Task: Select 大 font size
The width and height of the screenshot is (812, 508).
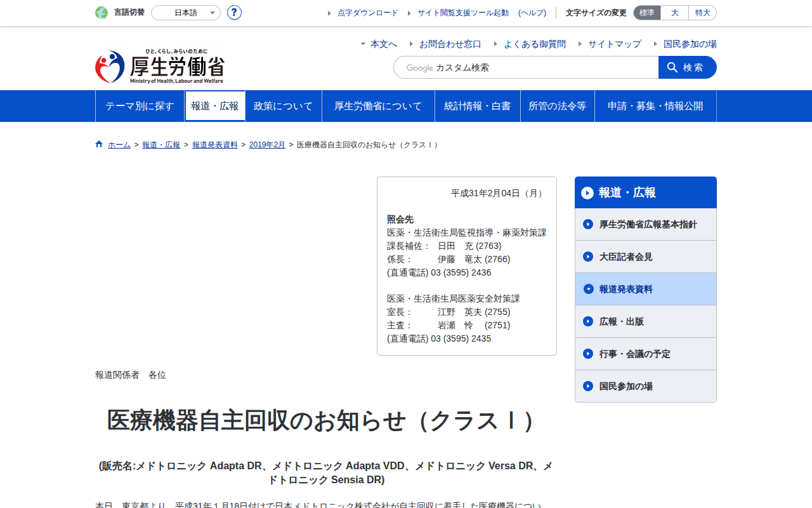Action: click(x=675, y=13)
